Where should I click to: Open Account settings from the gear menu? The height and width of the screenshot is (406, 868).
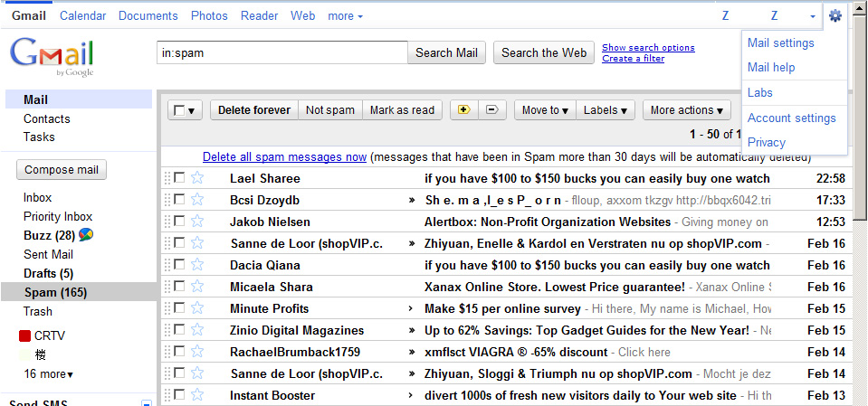click(792, 118)
